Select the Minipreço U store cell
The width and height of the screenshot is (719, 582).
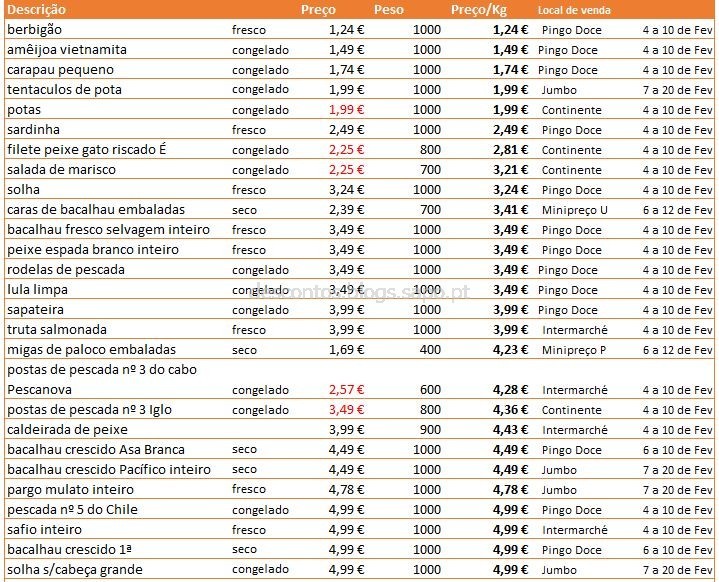pyautogui.click(x=574, y=210)
